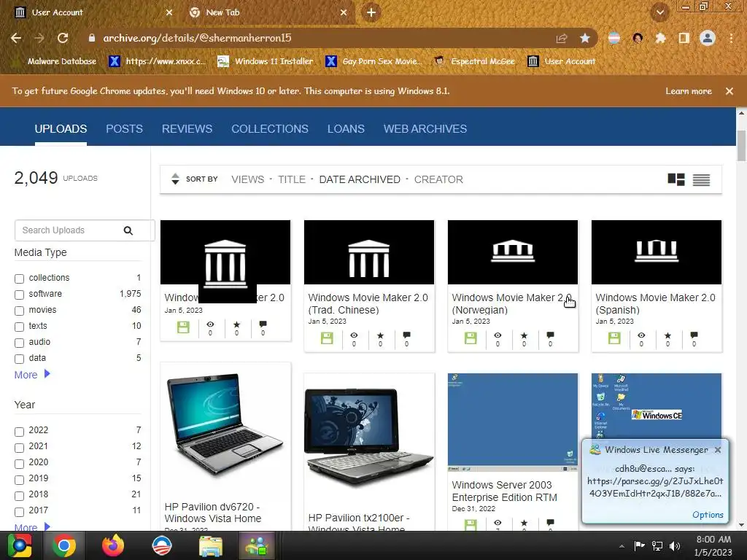Filter by year 2019 checkbox
The width and height of the screenshot is (747, 560).
[19, 480]
